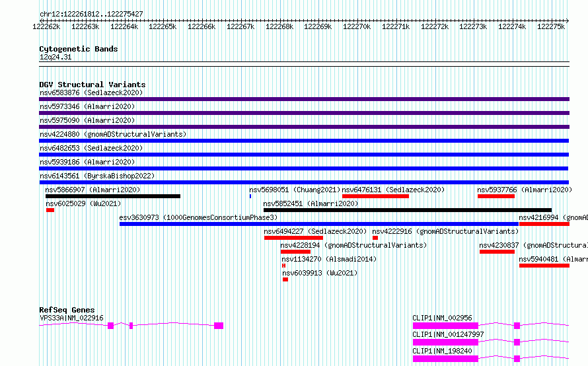Image resolution: width=588 pixels, height=366 pixels.
Task: Click the nsv4224880 (gnomADStructuralVariants) label
Action: pos(113,134)
